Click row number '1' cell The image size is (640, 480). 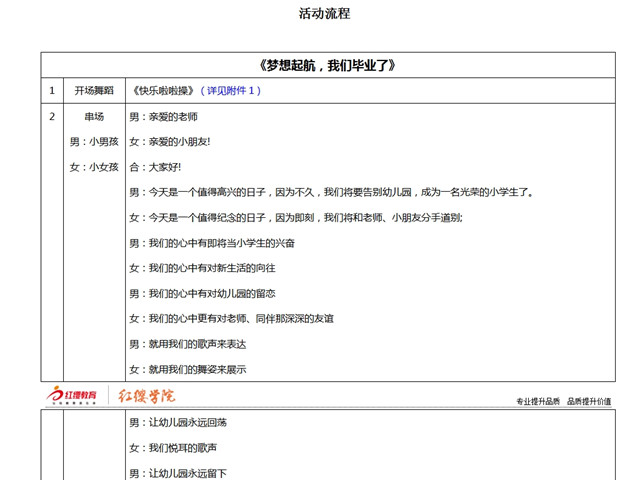52,91
